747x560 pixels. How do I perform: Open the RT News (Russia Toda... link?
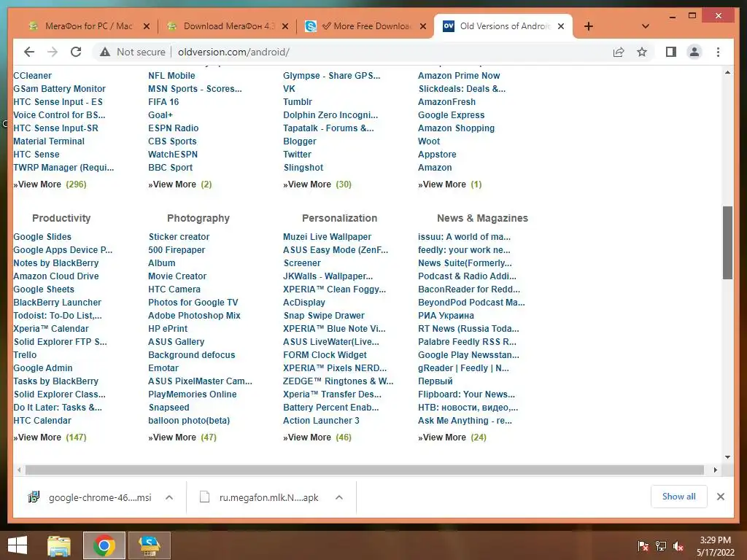pos(469,329)
